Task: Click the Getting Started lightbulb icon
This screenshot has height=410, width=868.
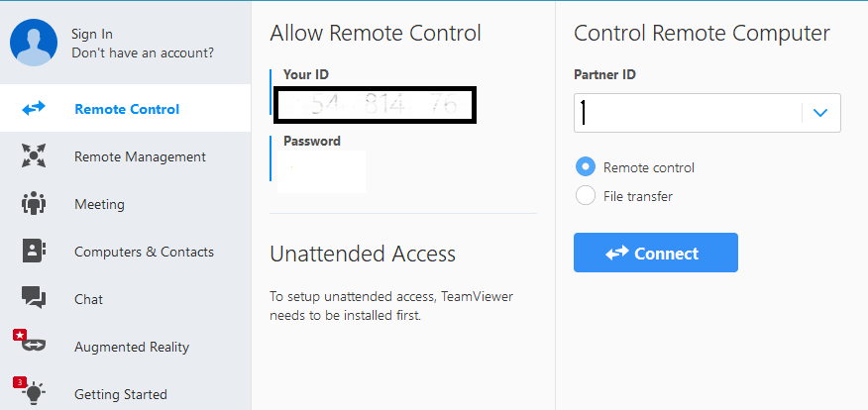Action: click(35, 393)
